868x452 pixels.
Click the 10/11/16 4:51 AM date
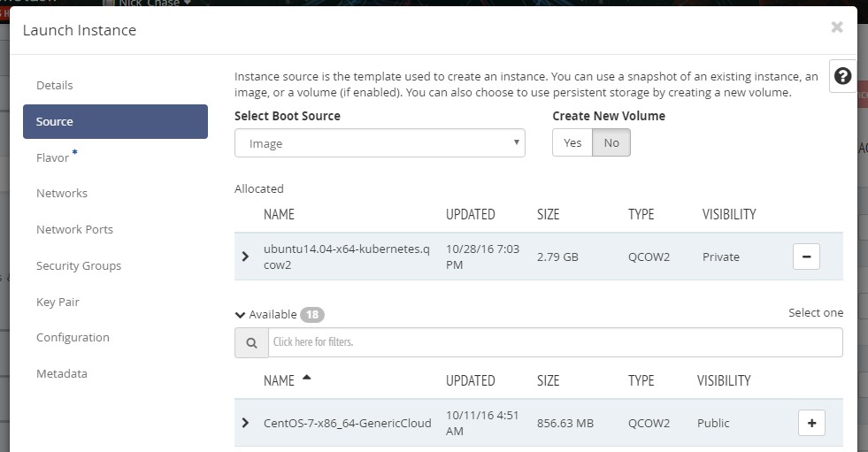click(x=482, y=423)
